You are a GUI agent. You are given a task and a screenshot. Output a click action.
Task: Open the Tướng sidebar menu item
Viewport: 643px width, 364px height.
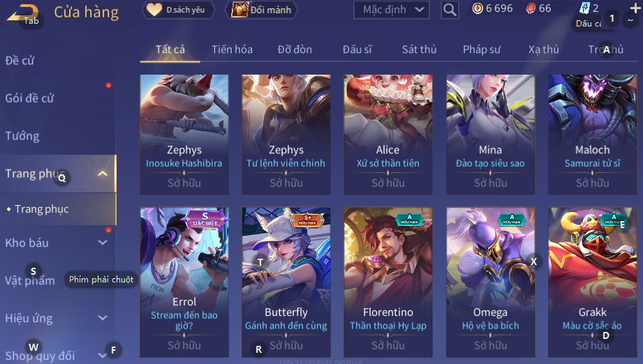(x=22, y=135)
